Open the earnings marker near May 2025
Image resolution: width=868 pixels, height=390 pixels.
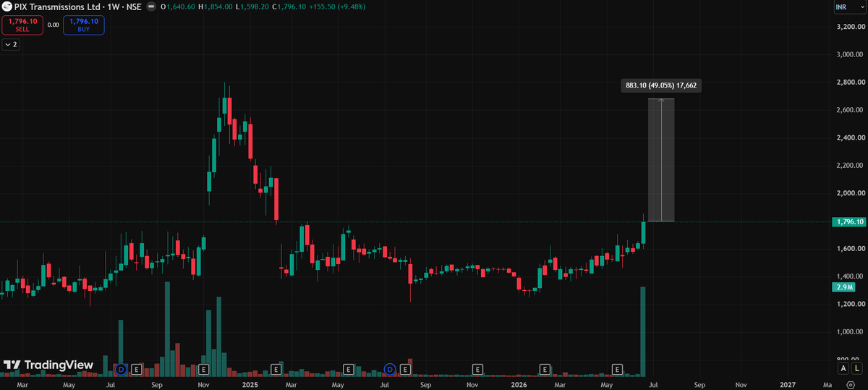(348, 369)
